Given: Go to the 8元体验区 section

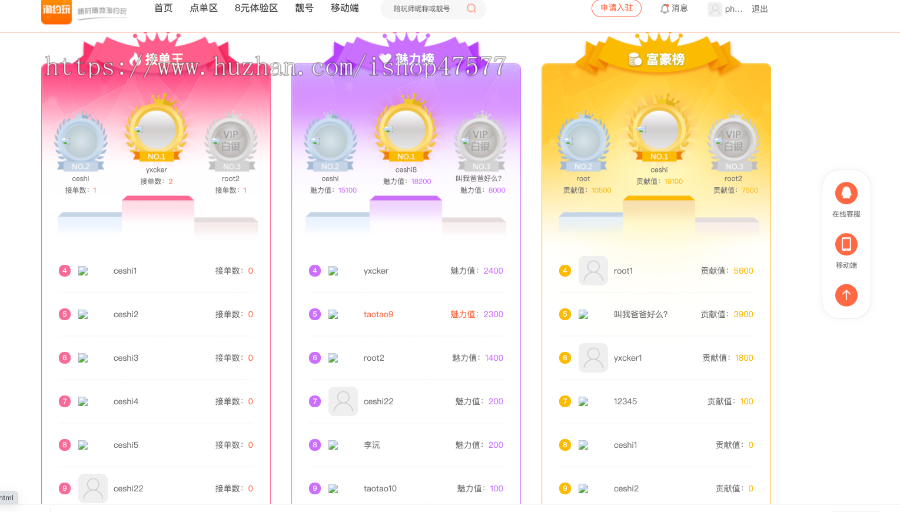Looking at the screenshot, I should [x=256, y=8].
